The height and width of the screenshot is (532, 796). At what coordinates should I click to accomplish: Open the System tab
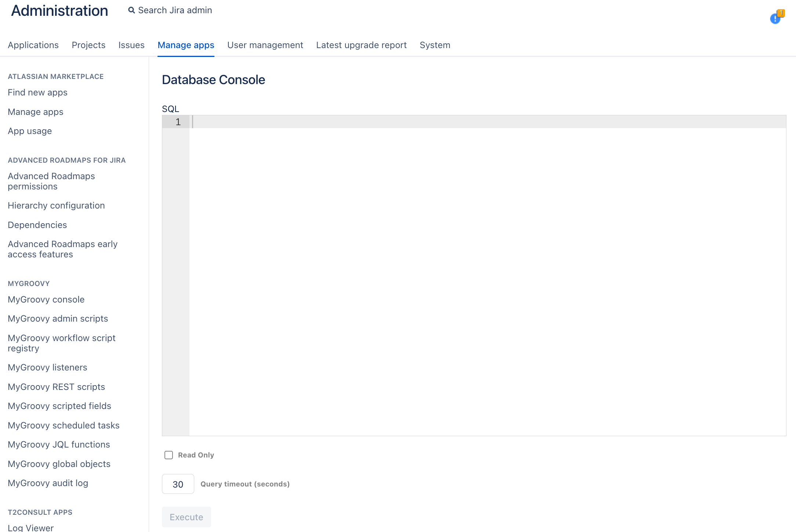pyautogui.click(x=435, y=45)
